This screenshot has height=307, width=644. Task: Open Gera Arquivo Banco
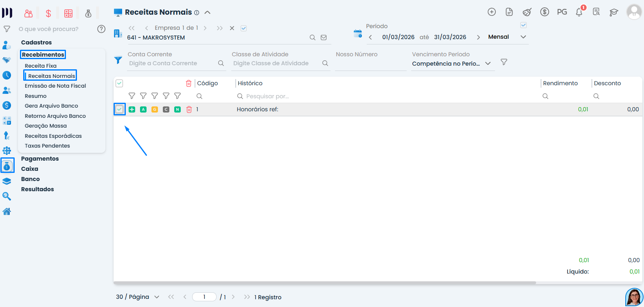(51, 106)
